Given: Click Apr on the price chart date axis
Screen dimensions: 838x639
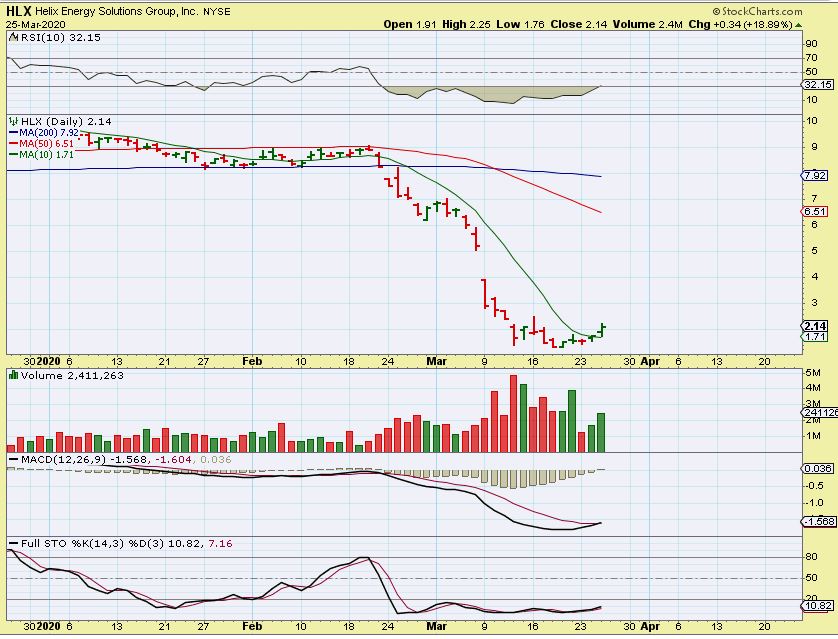Looking at the screenshot, I should 650,362.
